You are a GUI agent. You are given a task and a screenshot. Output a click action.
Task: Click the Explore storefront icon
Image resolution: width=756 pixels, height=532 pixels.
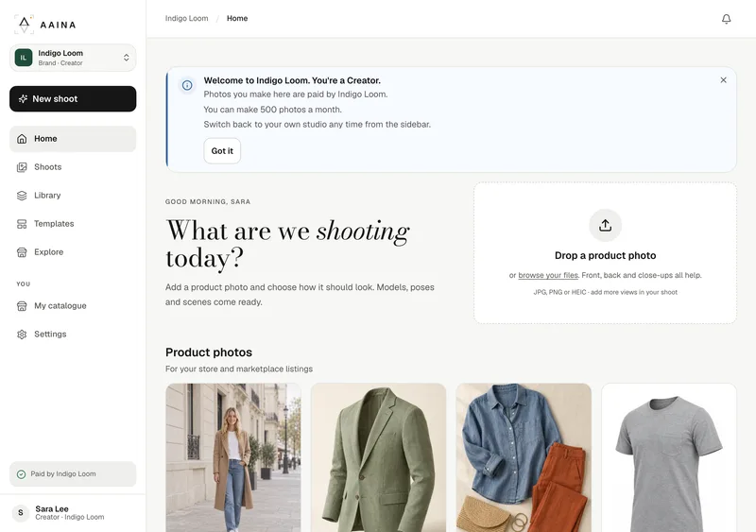coord(22,252)
